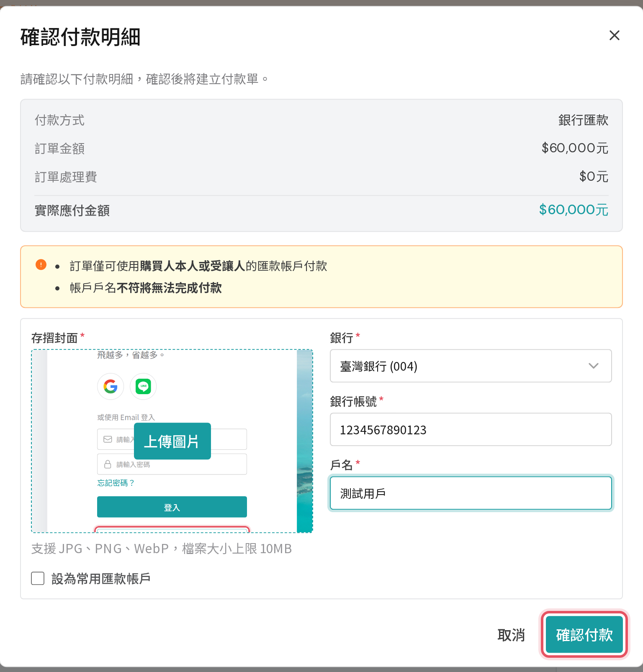Viewport: 643px width, 672px height.
Task: Click the 訂單處理費 value $0元
Action: [594, 177]
